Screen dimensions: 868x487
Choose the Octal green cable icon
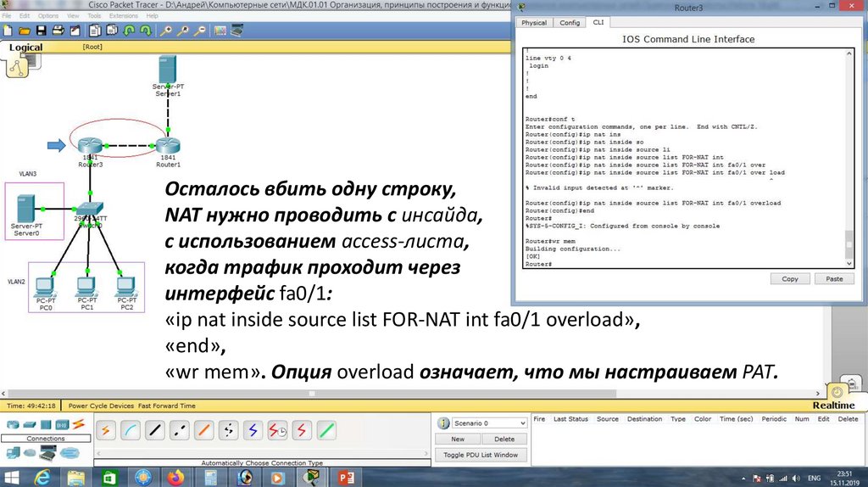coord(326,430)
